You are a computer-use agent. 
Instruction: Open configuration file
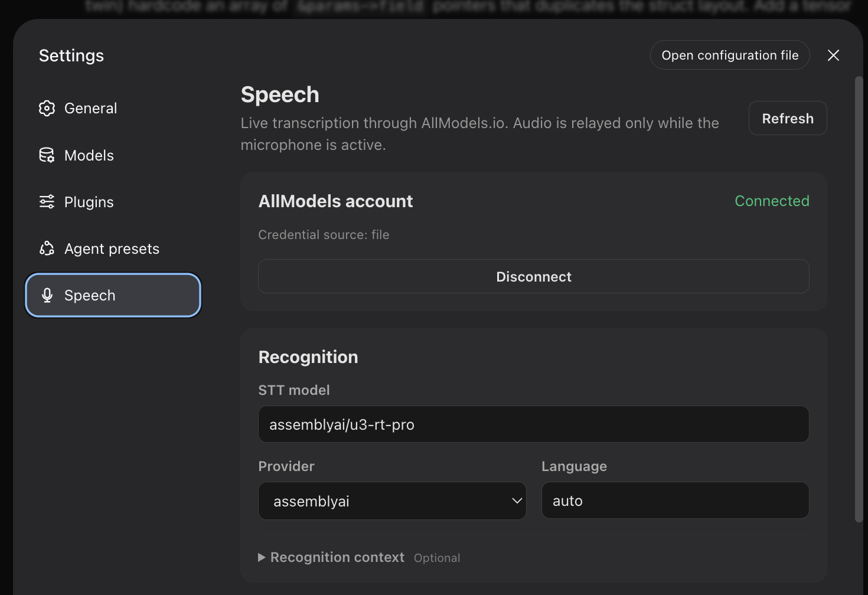(730, 55)
